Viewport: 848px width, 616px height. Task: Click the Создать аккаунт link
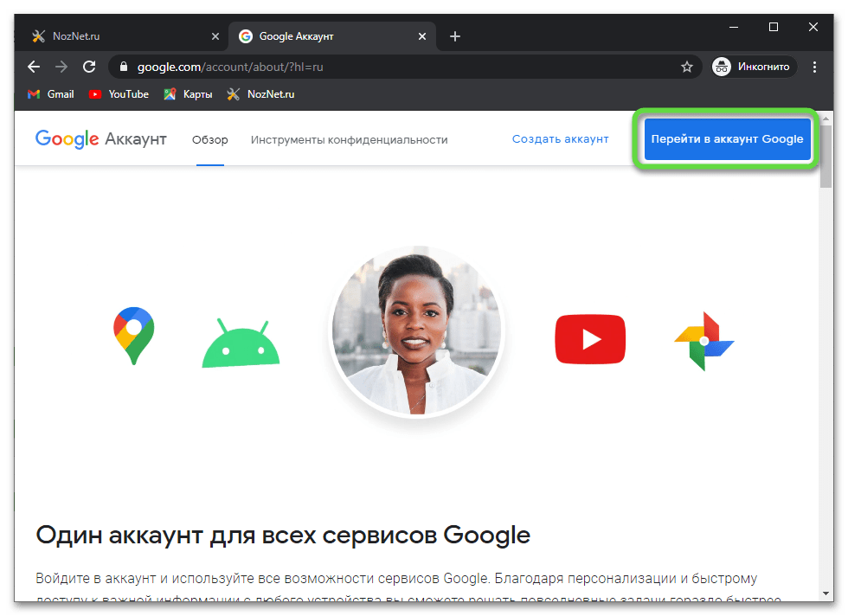pos(560,139)
